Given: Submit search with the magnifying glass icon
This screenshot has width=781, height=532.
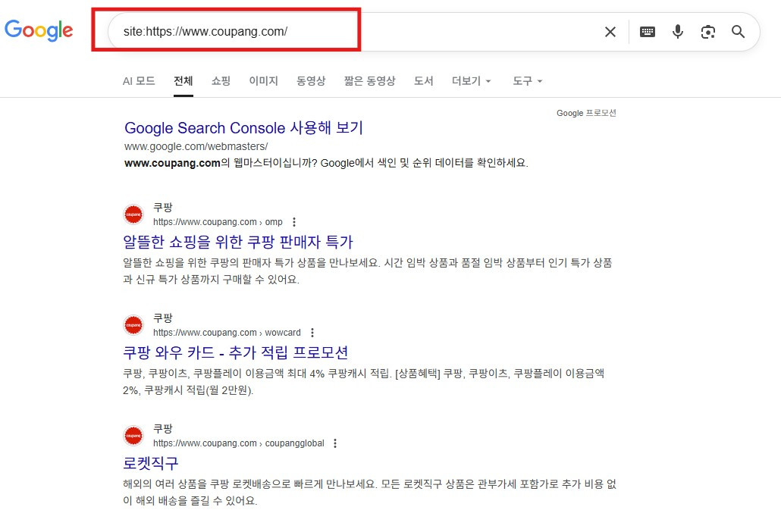Looking at the screenshot, I should 739,32.
